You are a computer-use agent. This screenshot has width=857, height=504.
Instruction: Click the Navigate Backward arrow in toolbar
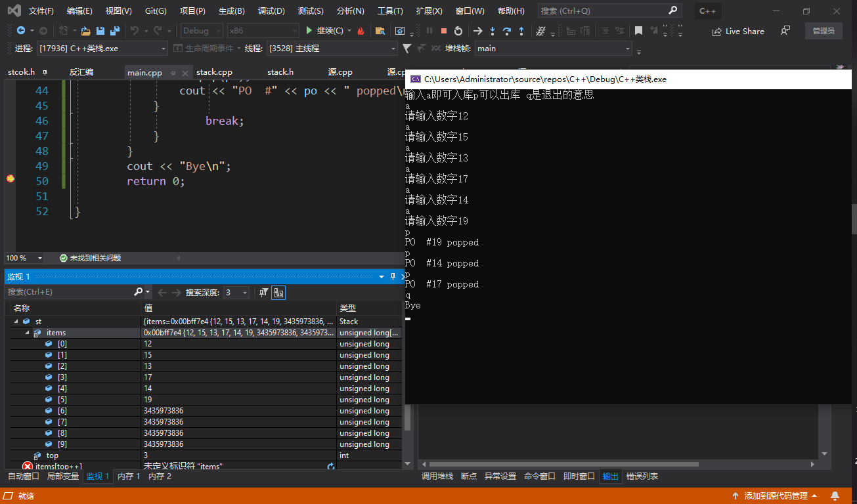21,31
